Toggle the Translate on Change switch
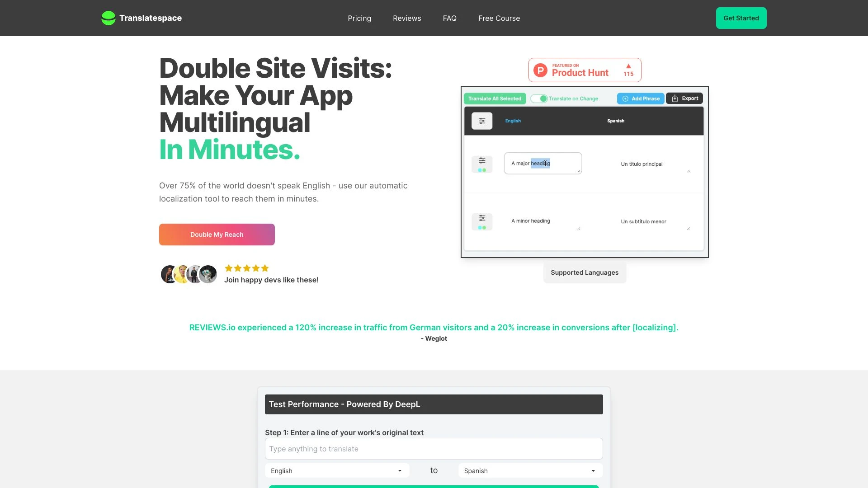Viewport: 868px width, 488px height. (x=538, y=99)
